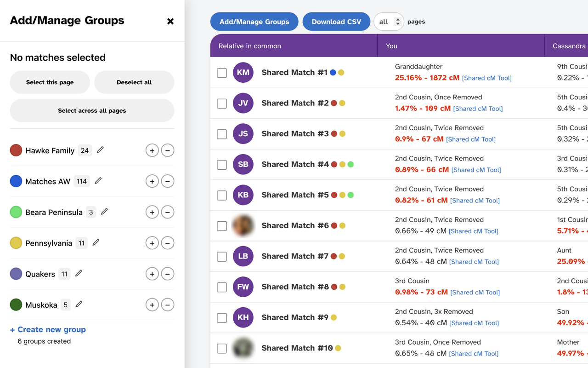Select checkbox for Shared Match #3
This screenshot has width=588, height=368.
point(222,134)
